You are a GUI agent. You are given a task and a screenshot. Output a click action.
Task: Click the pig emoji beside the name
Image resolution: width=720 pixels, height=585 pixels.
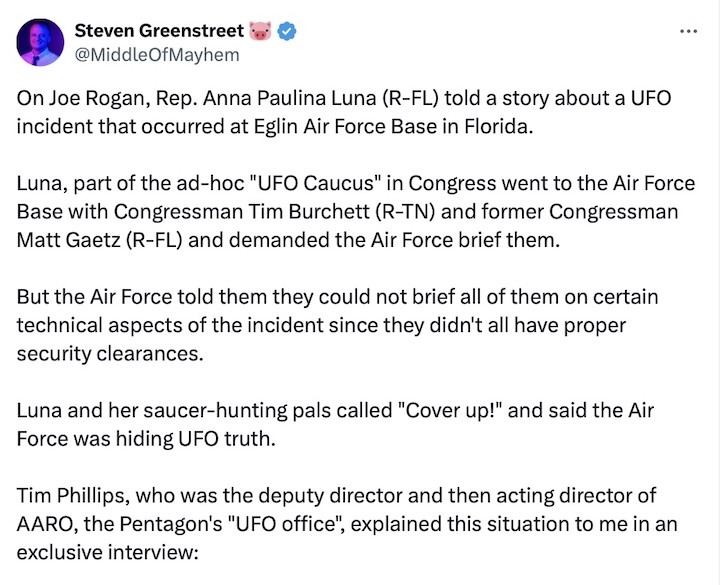point(260,32)
